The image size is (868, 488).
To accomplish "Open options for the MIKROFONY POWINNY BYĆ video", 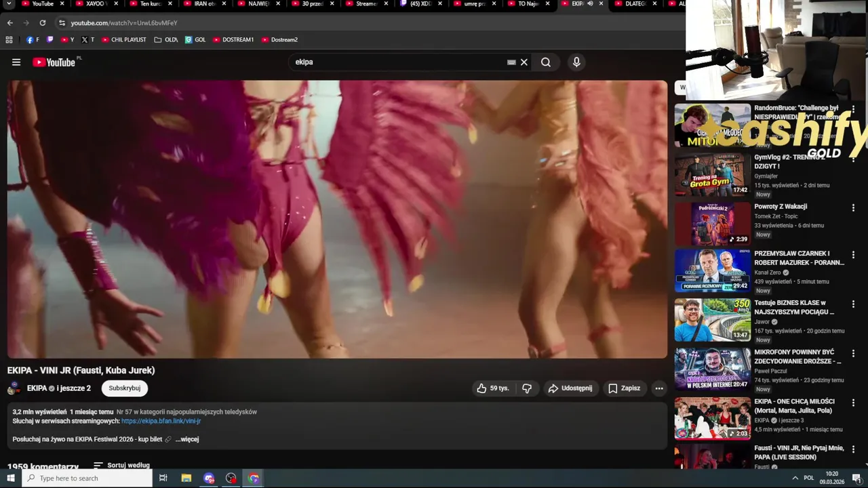I will coord(853,354).
